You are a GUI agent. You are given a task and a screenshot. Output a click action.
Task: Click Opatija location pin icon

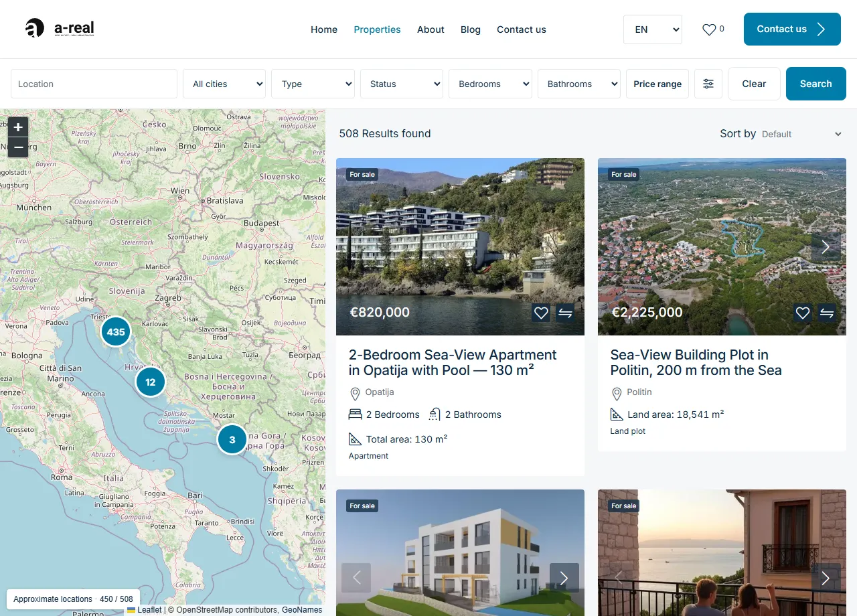355,393
